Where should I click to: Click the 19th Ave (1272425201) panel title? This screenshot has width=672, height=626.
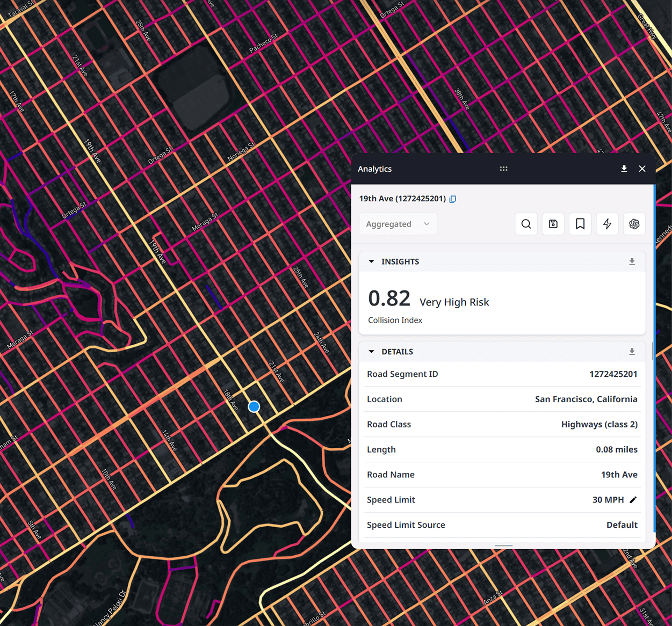click(x=402, y=199)
